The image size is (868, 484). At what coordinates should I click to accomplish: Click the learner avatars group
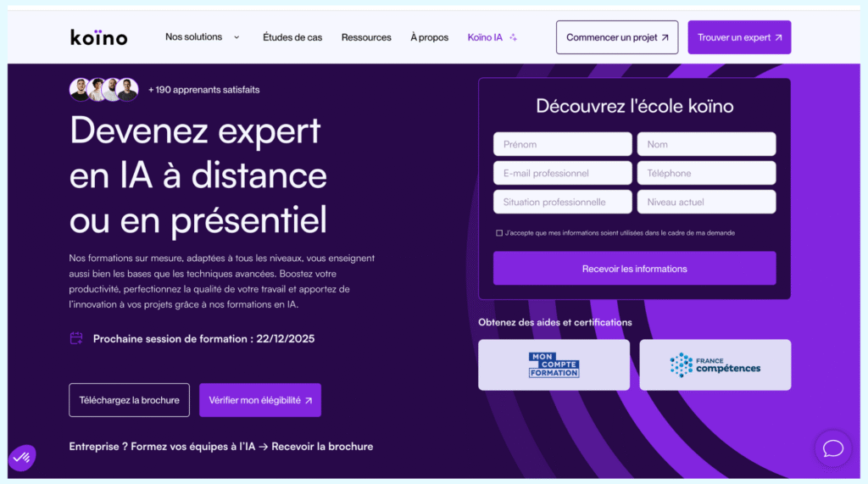[x=104, y=90]
